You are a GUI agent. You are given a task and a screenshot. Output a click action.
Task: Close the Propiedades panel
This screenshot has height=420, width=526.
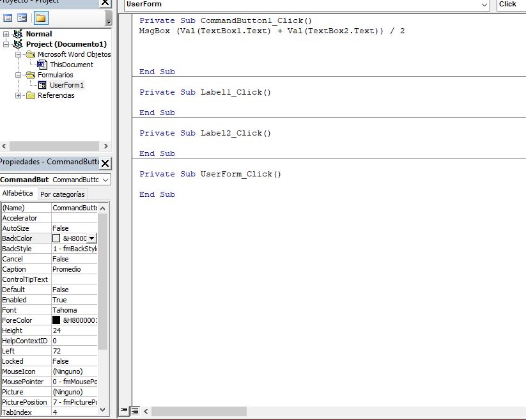(x=105, y=163)
